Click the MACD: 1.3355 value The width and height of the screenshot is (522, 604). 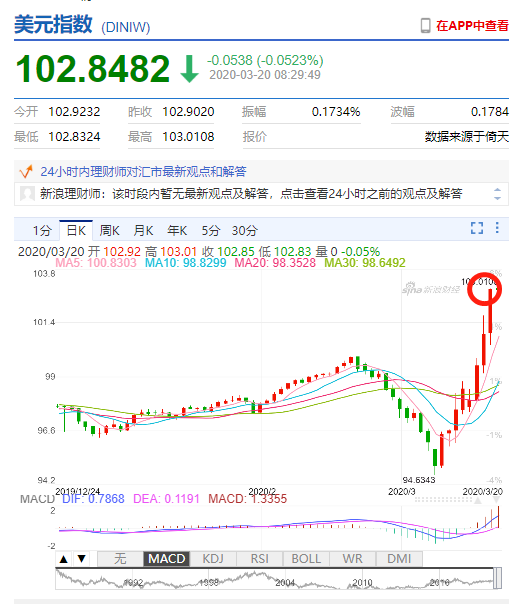(248, 499)
